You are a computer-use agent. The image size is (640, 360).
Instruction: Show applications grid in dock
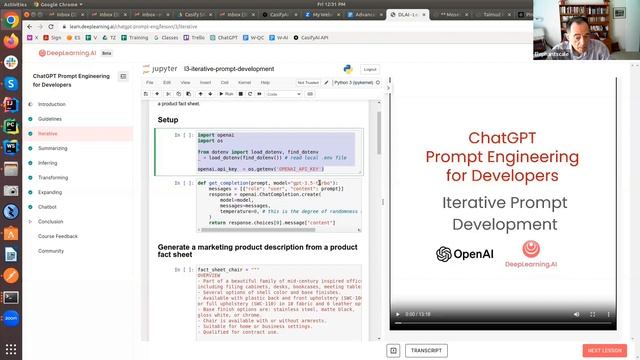coord(11,349)
